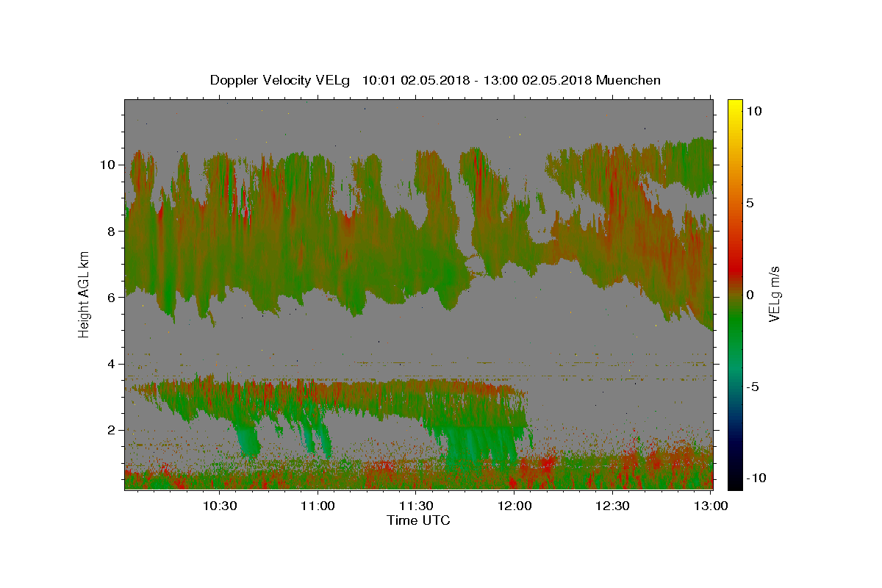The image size is (882, 588).
Task: Click the colorbar value -5
Action: point(752,387)
